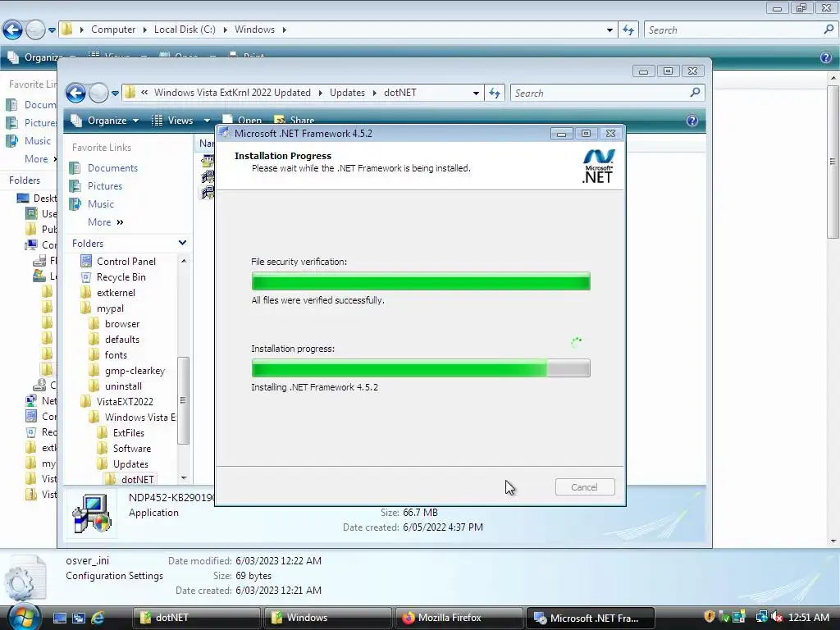Refresh the dotNET folder view
The width and height of the screenshot is (840, 630).
point(495,94)
